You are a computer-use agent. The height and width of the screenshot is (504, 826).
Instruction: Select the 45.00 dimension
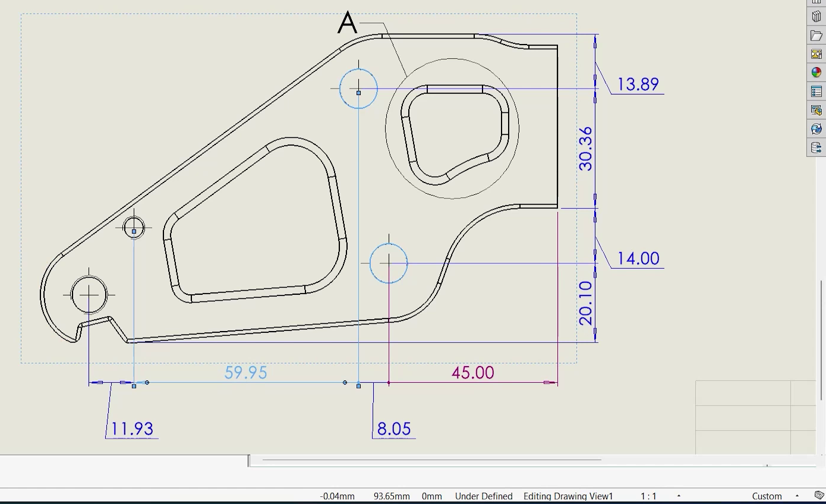tap(472, 373)
